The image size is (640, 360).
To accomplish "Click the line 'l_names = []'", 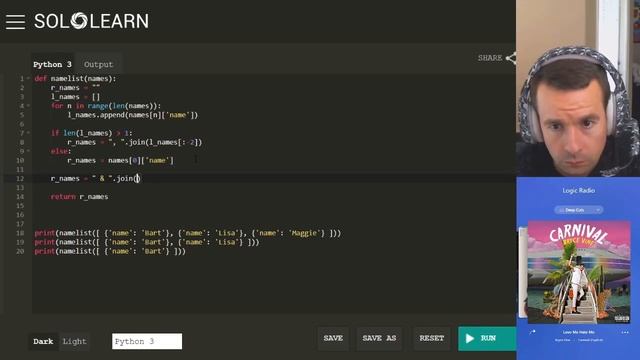I will (75, 97).
